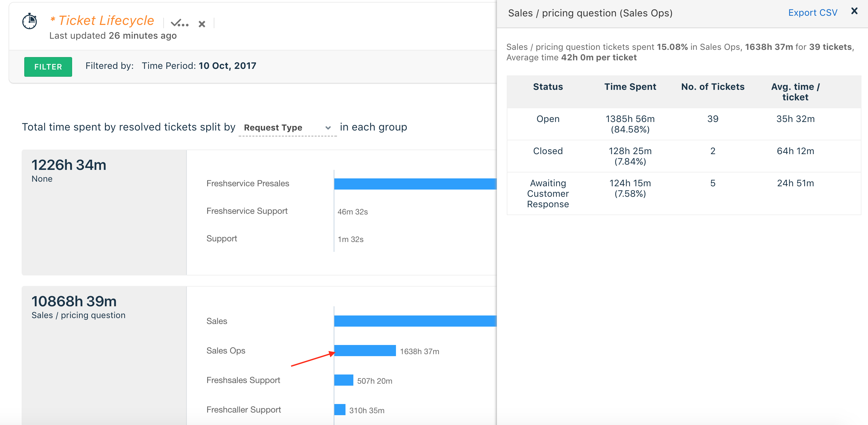Click the Freshcaller Support bar

[x=340, y=410]
